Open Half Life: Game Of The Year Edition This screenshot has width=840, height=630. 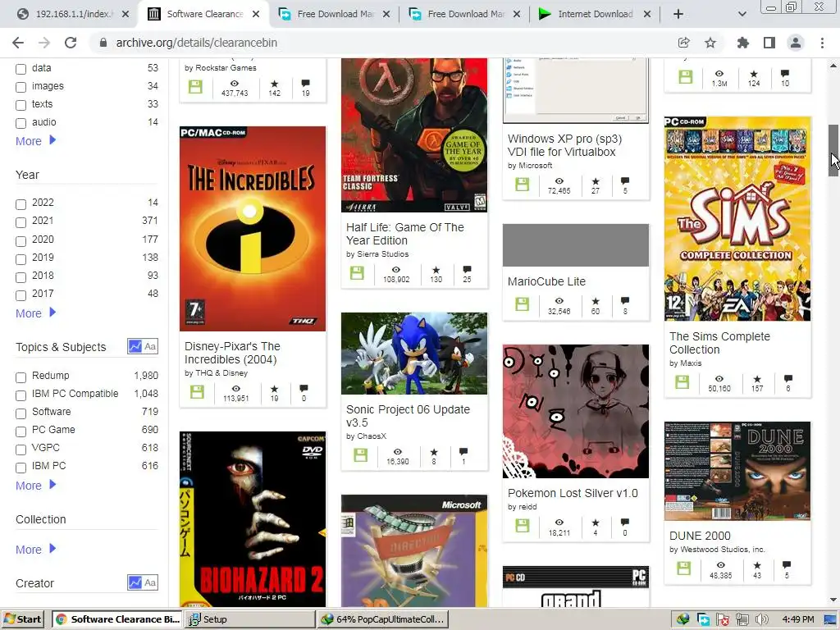(405, 234)
